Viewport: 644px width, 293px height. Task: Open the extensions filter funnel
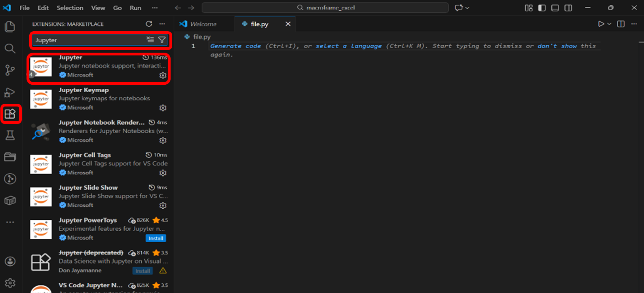pyautogui.click(x=162, y=40)
